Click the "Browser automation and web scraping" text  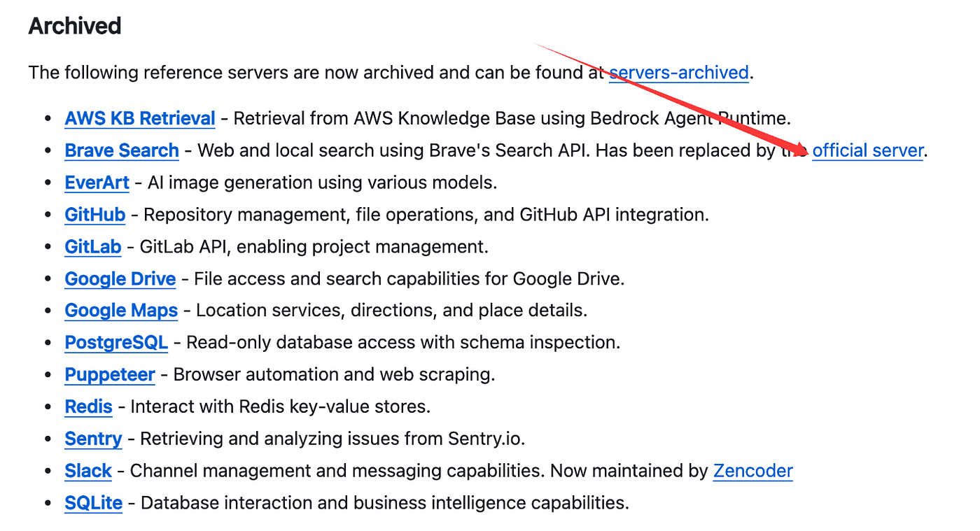click(x=334, y=374)
